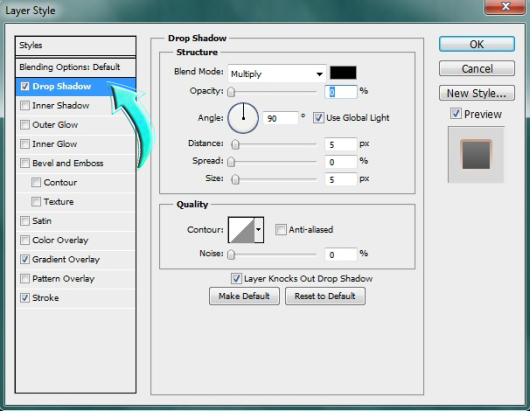Select the Styles list header
530x411 pixels.
pyautogui.click(x=76, y=46)
